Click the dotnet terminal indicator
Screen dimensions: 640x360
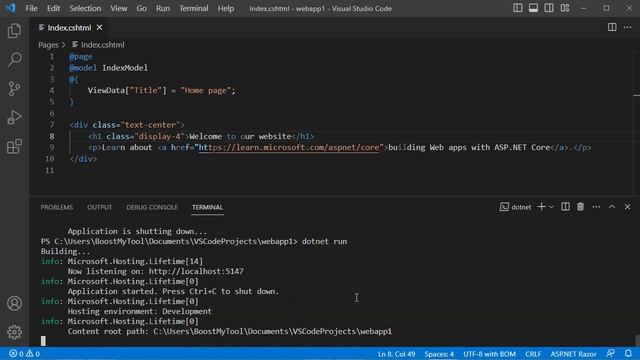tap(516, 207)
